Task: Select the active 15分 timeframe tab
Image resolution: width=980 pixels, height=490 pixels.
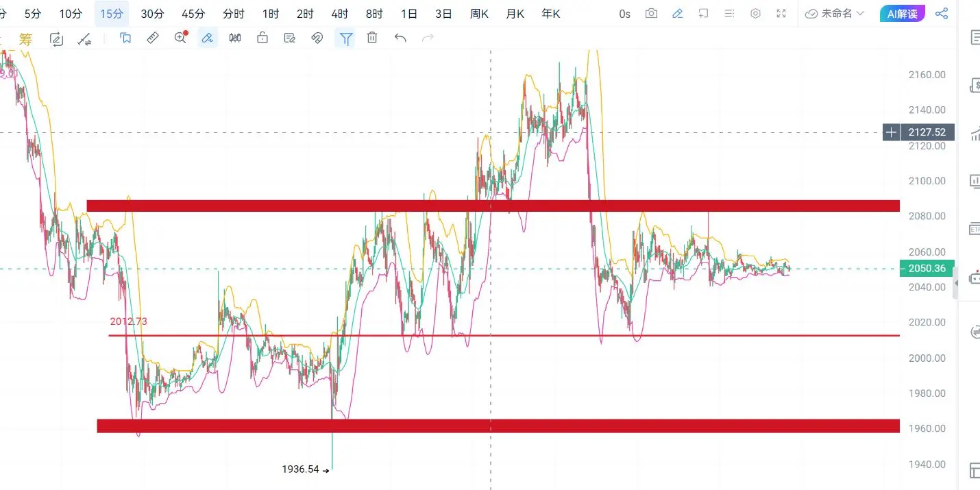Action: [112, 14]
